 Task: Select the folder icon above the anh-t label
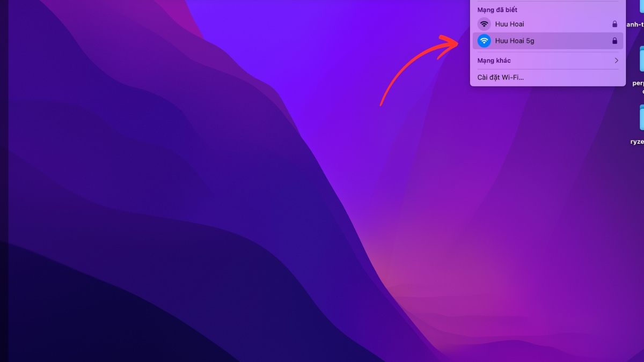[x=641, y=8]
